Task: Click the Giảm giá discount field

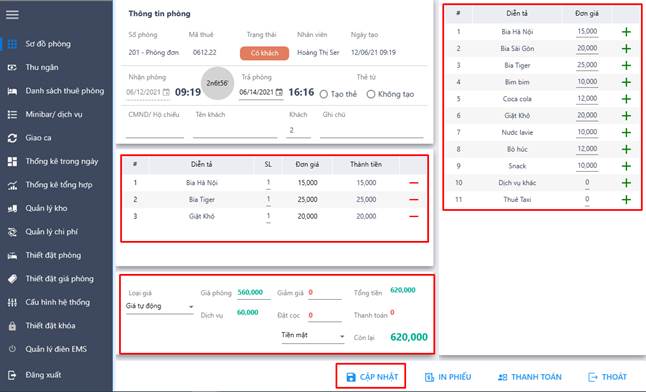Action: (x=324, y=293)
